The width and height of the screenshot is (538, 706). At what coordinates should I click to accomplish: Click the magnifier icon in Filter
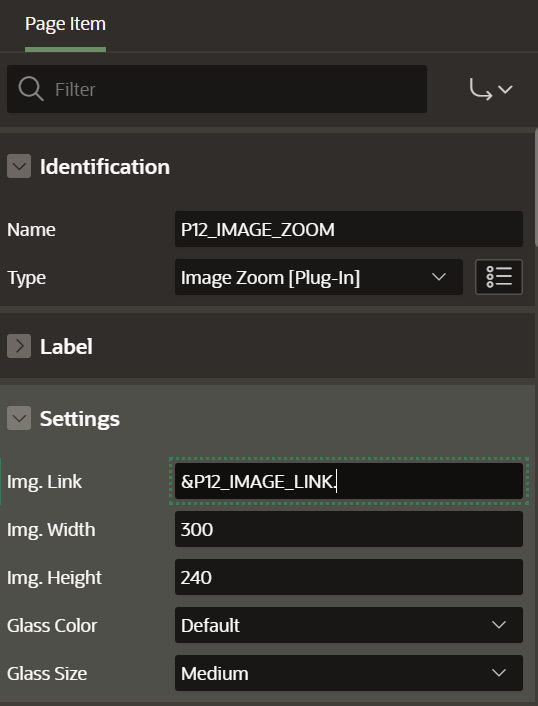point(31,89)
